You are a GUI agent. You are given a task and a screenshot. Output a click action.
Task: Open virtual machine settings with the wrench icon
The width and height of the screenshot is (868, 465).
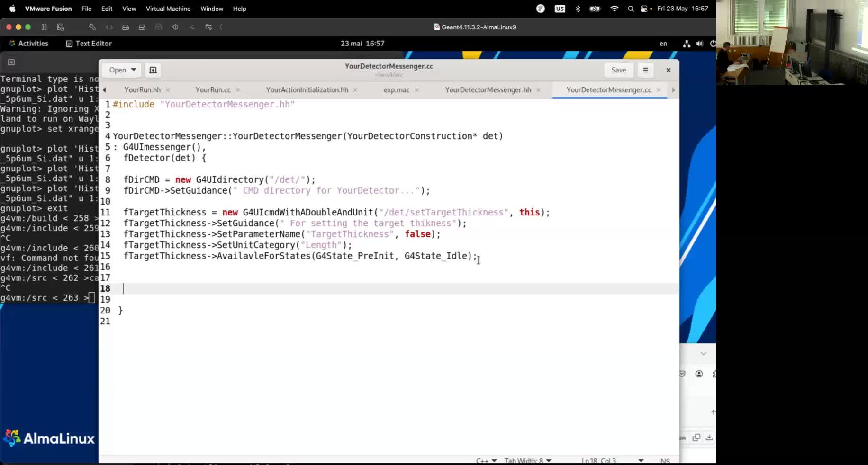[x=92, y=27]
